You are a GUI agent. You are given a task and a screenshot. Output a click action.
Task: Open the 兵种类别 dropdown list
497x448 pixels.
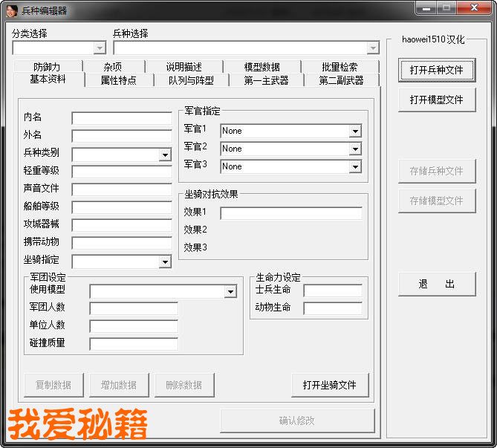pos(165,155)
